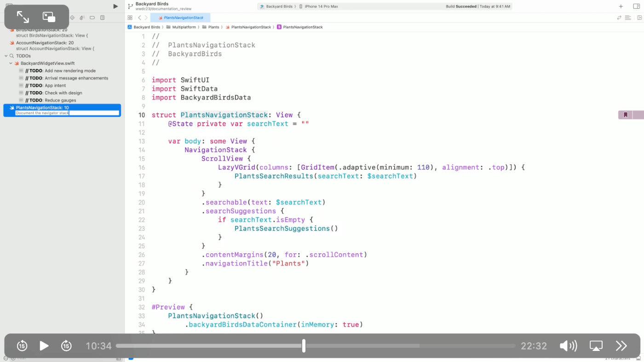The height and width of the screenshot is (362, 644).
Task: Click the Backyard Birds project title
Action: tap(152, 4)
